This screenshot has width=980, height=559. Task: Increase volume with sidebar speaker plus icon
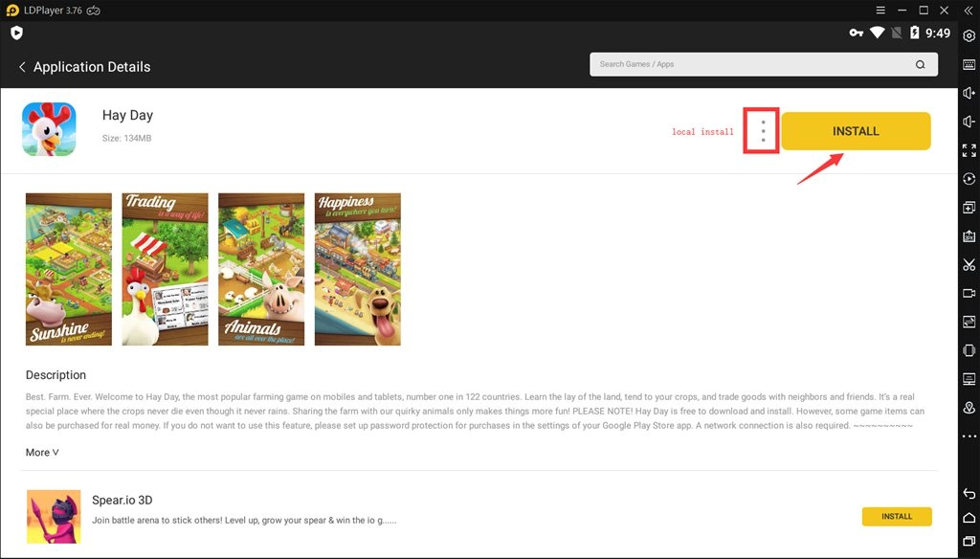pyautogui.click(x=969, y=93)
